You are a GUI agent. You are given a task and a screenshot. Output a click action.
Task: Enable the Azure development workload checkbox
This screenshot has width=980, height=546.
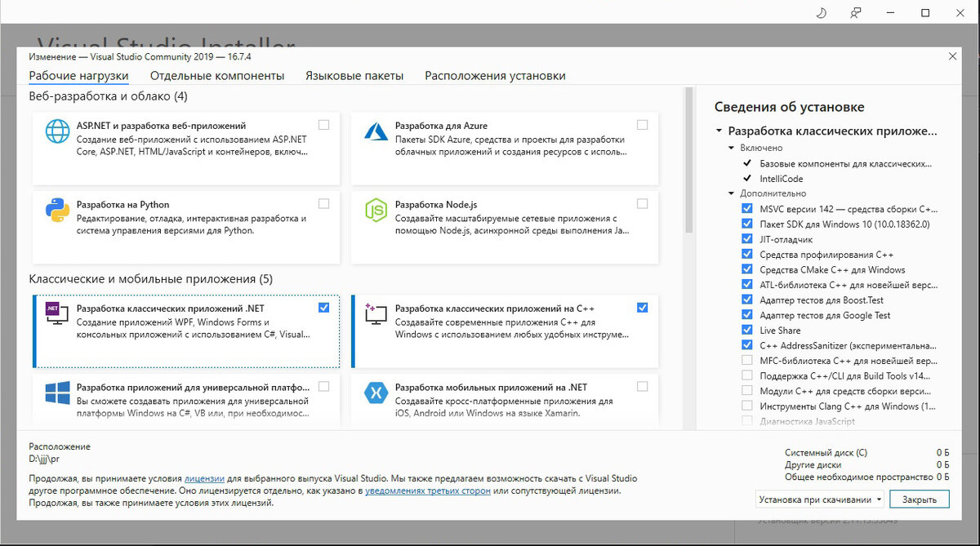pyautogui.click(x=642, y=125)
